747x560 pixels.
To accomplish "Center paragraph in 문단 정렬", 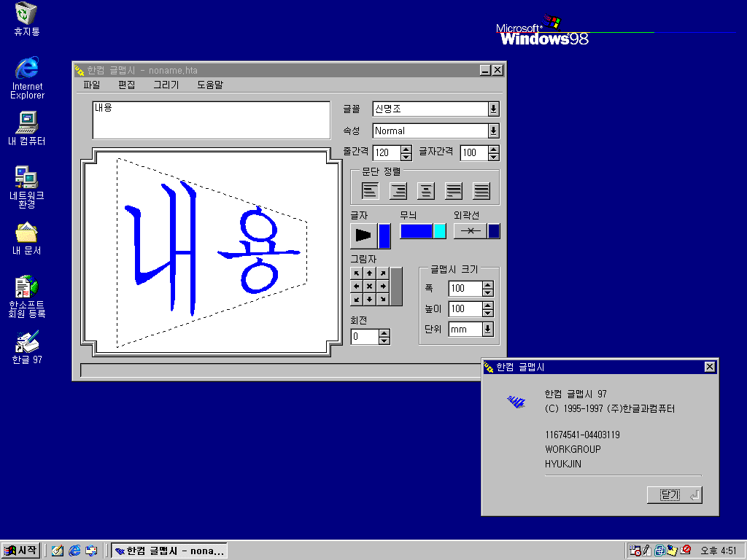I will [x=425, y=190].
